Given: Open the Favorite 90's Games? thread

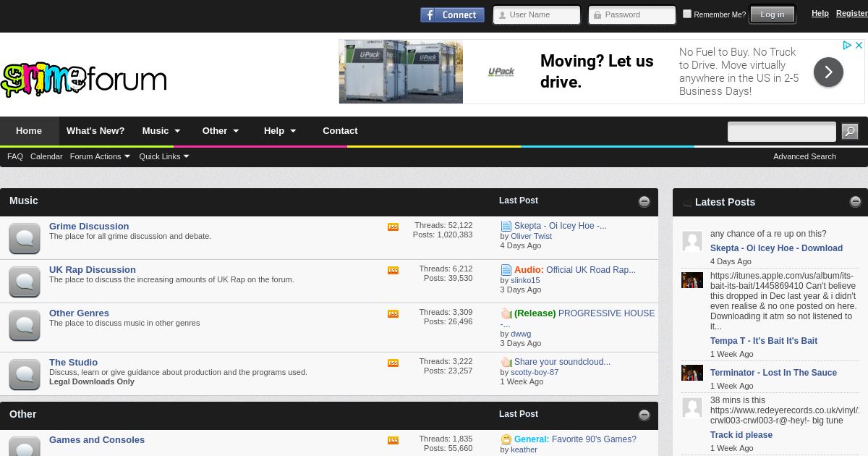Looking at the screenshot, I should pos(594,439).
